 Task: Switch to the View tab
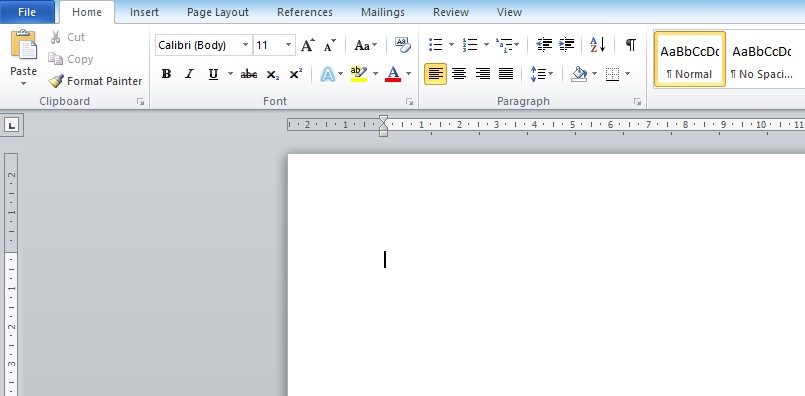(509, 12)
